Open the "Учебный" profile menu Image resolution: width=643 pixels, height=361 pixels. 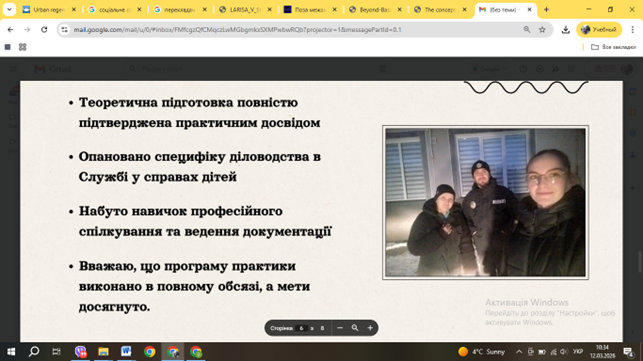click(599, 30)
